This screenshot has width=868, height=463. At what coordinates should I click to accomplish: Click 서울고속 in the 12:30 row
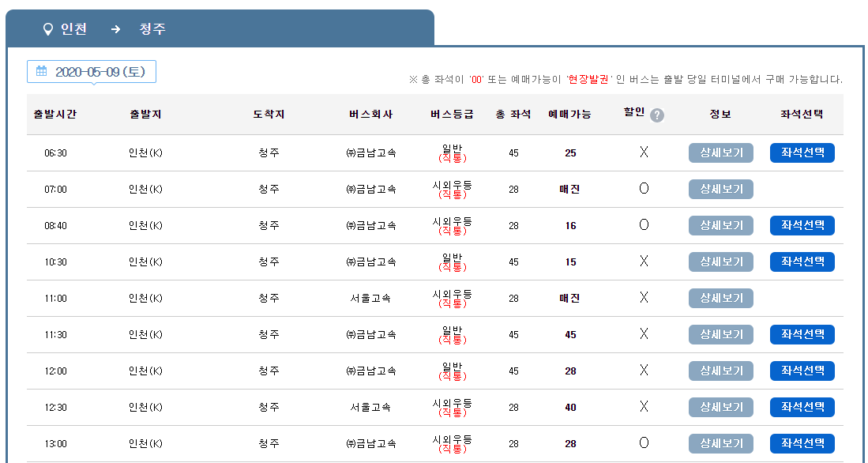(x=371, y=408)
